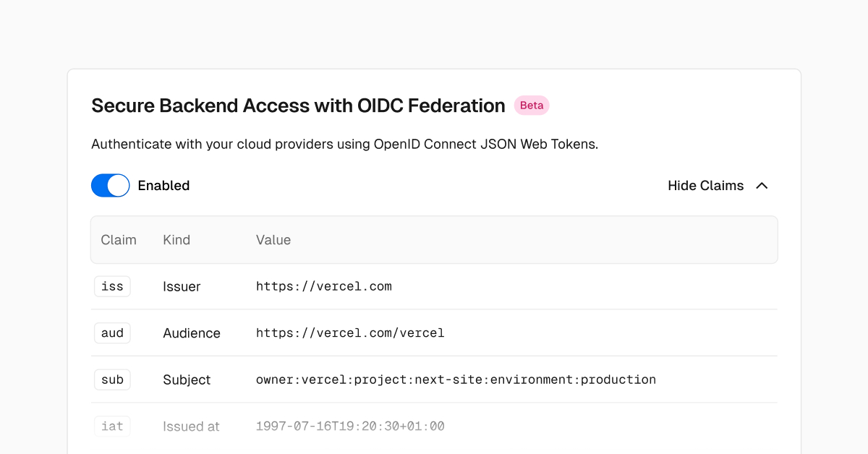Click the Subject value text
This screenshot has height=454, width=868.
456,379
